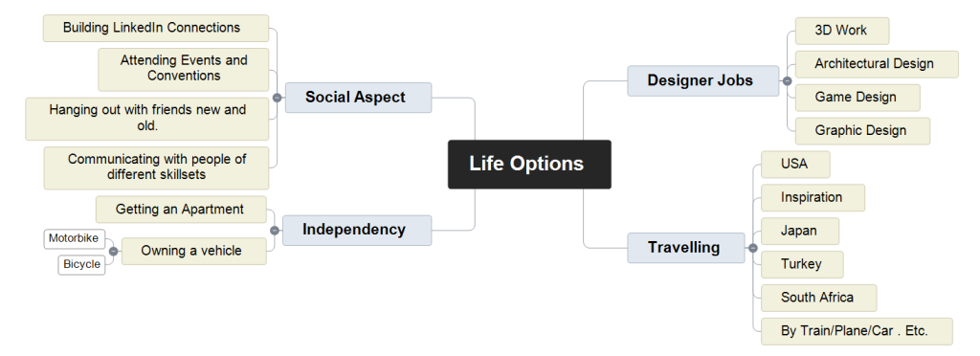This screenshot has width=980, height=356.
Task: Select the Game Design subtopic
Action: tap(857, 98)
